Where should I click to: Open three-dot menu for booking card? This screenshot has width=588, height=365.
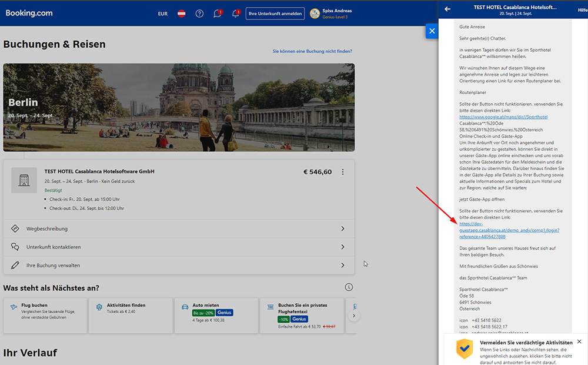pyautogui.click(x=343, y=172)
